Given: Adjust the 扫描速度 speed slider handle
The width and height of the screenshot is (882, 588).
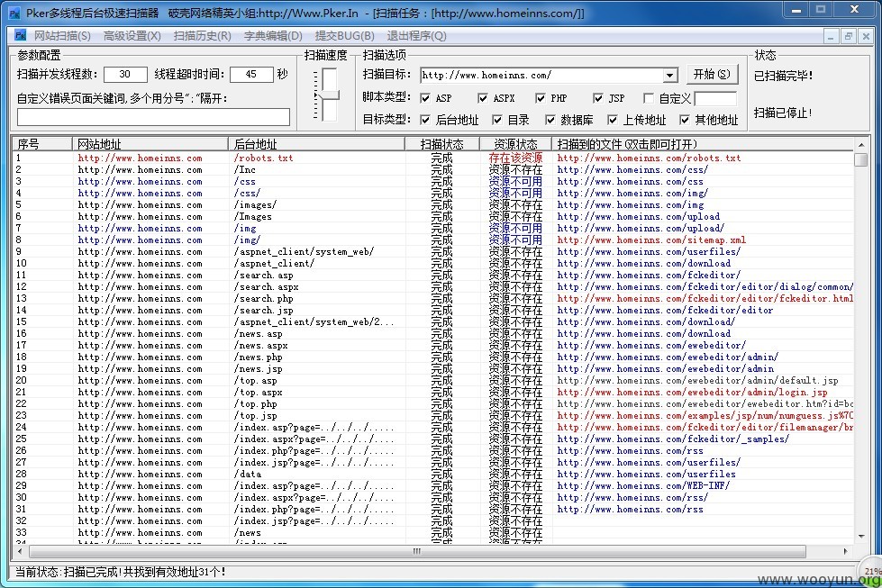Looking at the screenshot, I should tap(329, 95).
